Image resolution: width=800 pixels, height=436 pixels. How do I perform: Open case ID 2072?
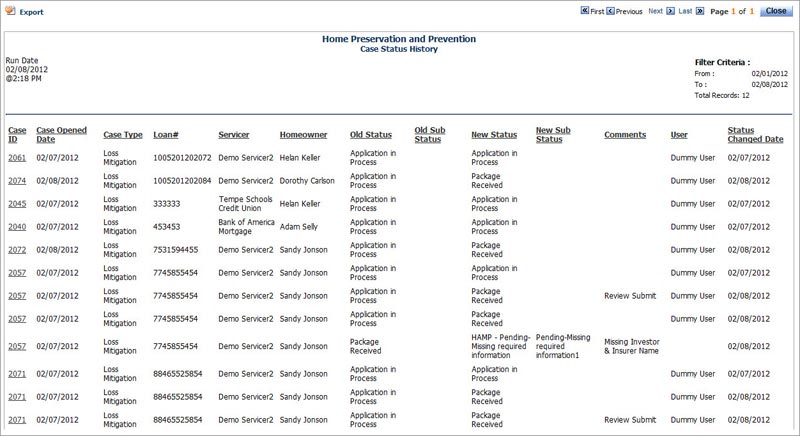coord(17,249)
